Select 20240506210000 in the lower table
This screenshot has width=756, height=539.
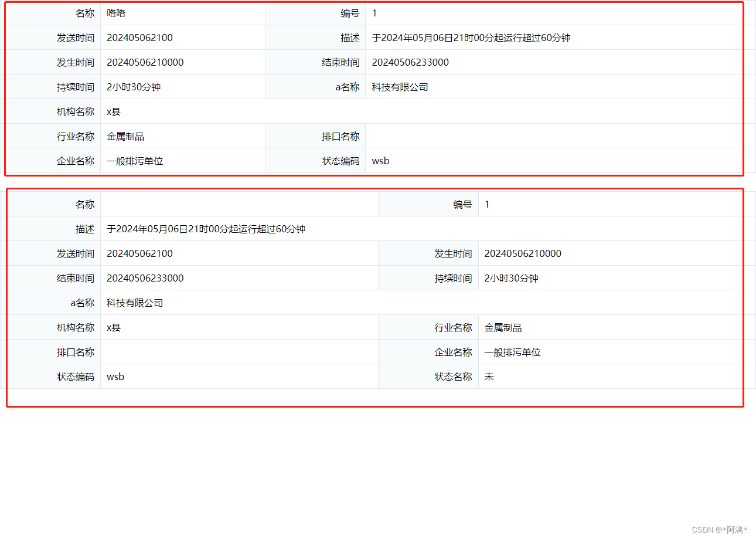pyautogui.click(x=523, y=253)
